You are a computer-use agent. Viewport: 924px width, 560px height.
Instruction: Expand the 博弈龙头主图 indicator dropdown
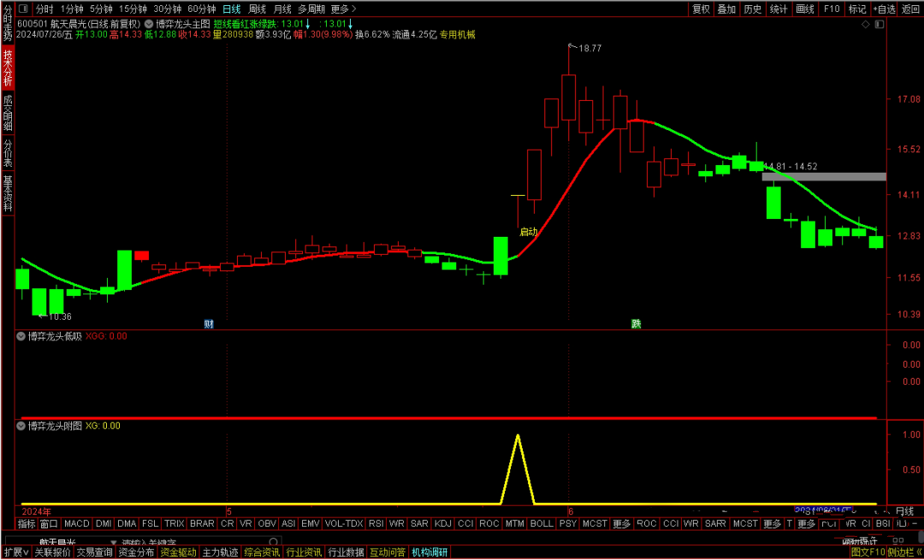pos(150,24)
